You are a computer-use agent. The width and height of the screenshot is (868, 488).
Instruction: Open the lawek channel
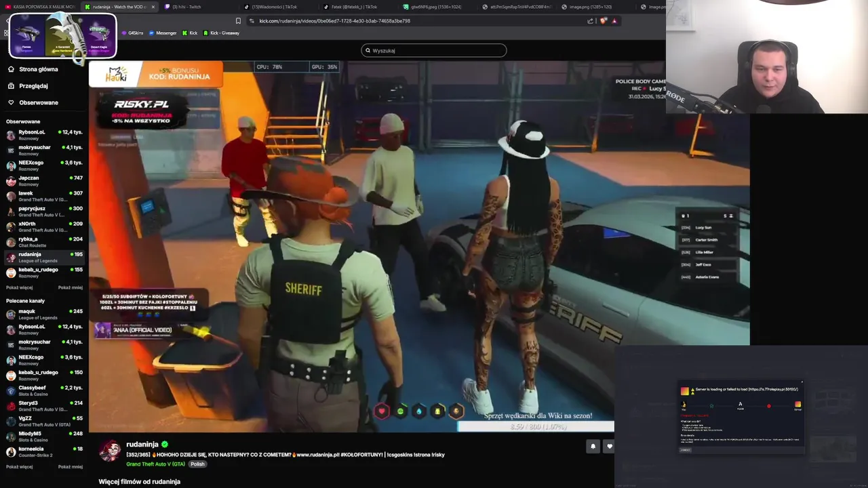pos(45,196)
